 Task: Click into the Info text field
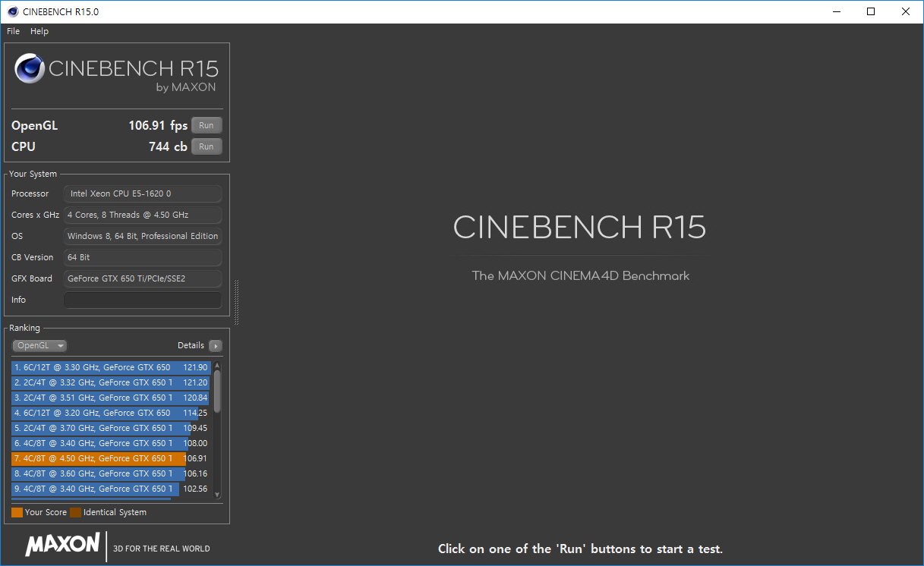[143, 300]
